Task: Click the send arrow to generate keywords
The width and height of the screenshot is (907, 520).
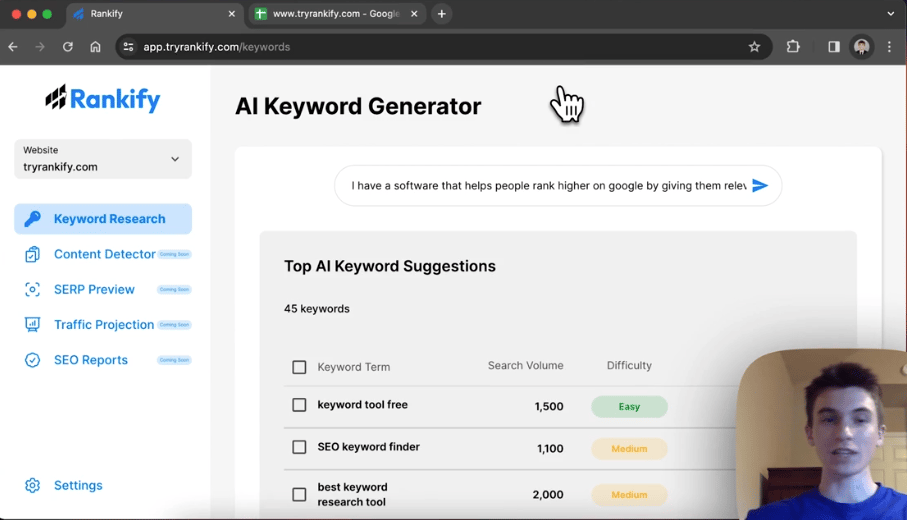Action: pyautogui.click(x=759, y=186)
